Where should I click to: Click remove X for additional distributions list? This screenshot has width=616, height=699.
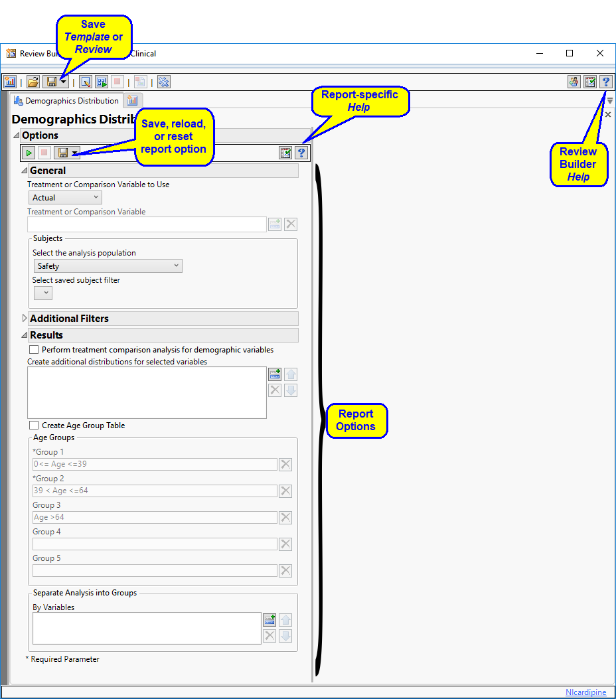pos(275,390)
